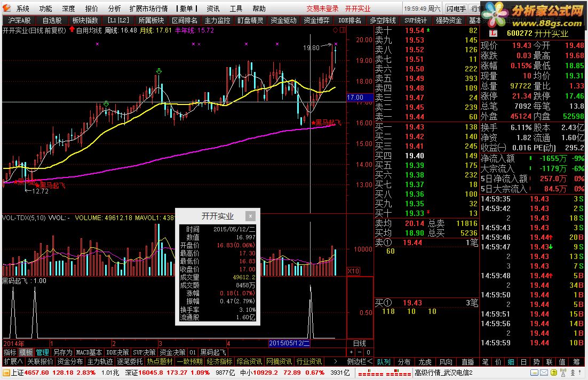Select the 筹 chip distribution tab
Screen dimensions: 588x380
(576, 362)
